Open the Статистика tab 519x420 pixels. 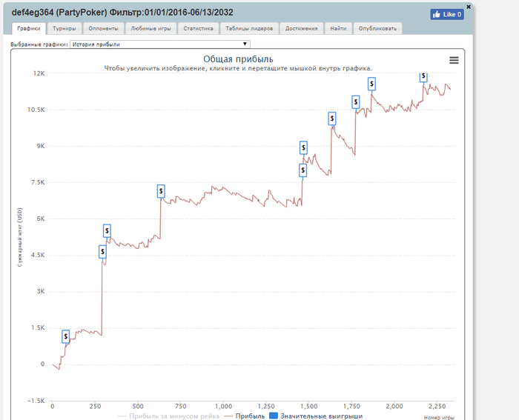pos(198,28)
